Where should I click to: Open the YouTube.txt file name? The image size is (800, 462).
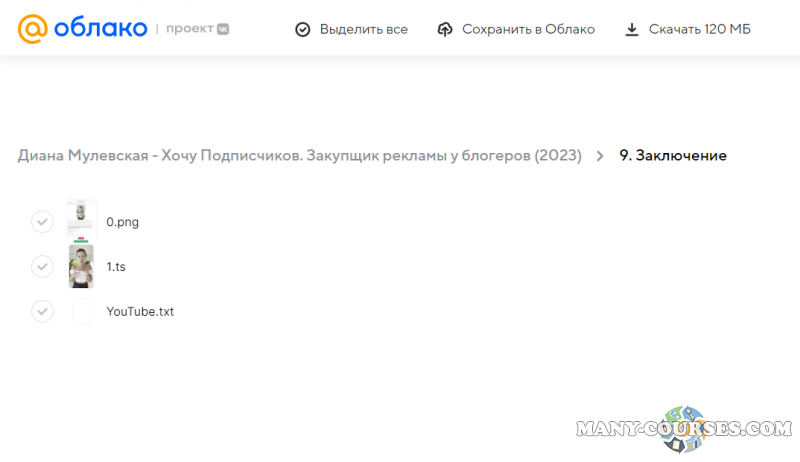click(140, 311)
